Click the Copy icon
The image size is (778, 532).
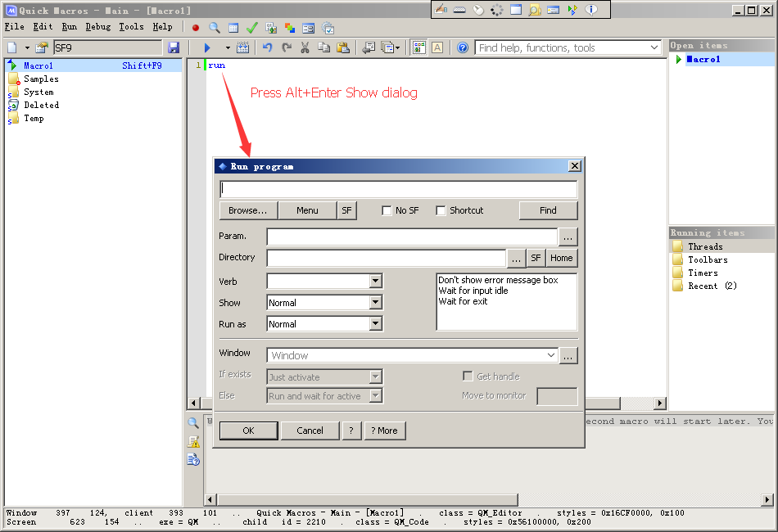pos(324,47)
